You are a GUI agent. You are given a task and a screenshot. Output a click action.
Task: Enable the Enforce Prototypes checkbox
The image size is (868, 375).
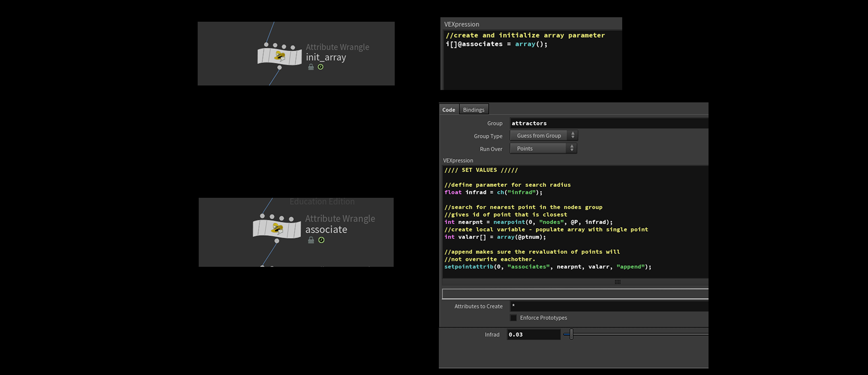[513, 318]
